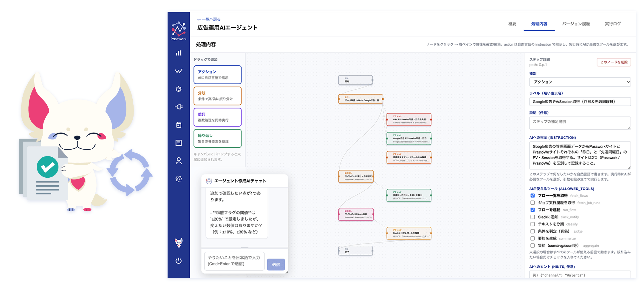Click the plug connector icon in sidebar
The image size is (644, 287).
[179, 107]
